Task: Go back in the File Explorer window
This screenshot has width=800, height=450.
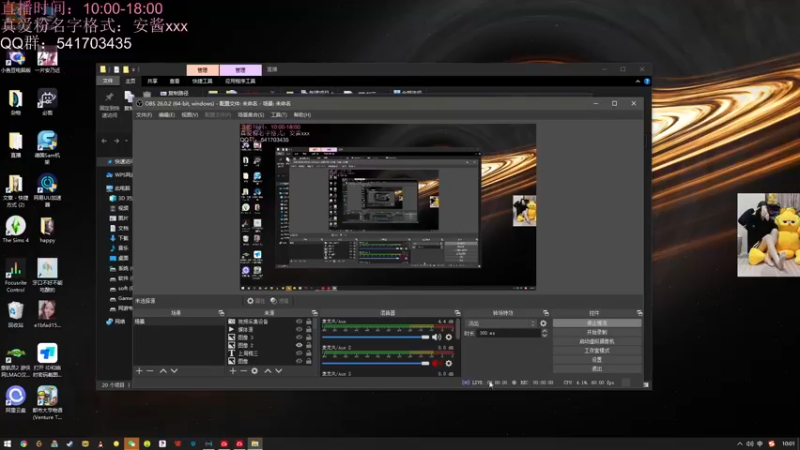Action: [x=104, y=141]
